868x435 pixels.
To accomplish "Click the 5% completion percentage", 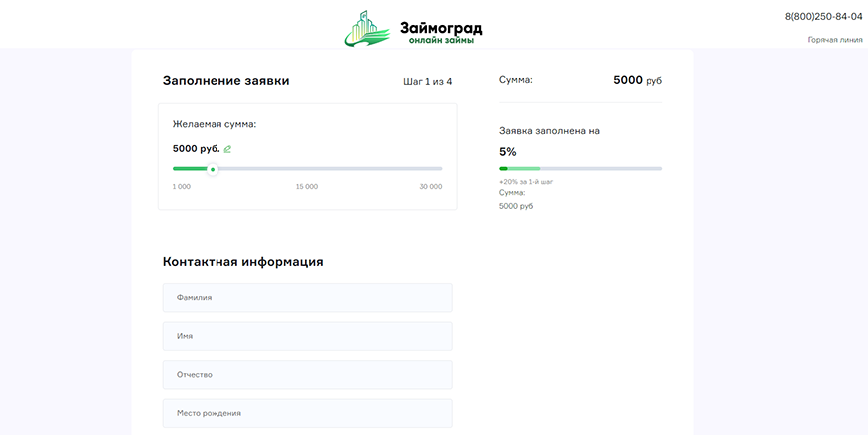I will click(507, 152).
